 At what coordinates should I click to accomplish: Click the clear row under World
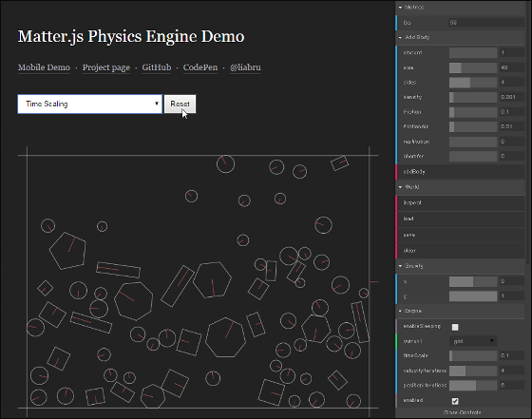tap(460, 251)
